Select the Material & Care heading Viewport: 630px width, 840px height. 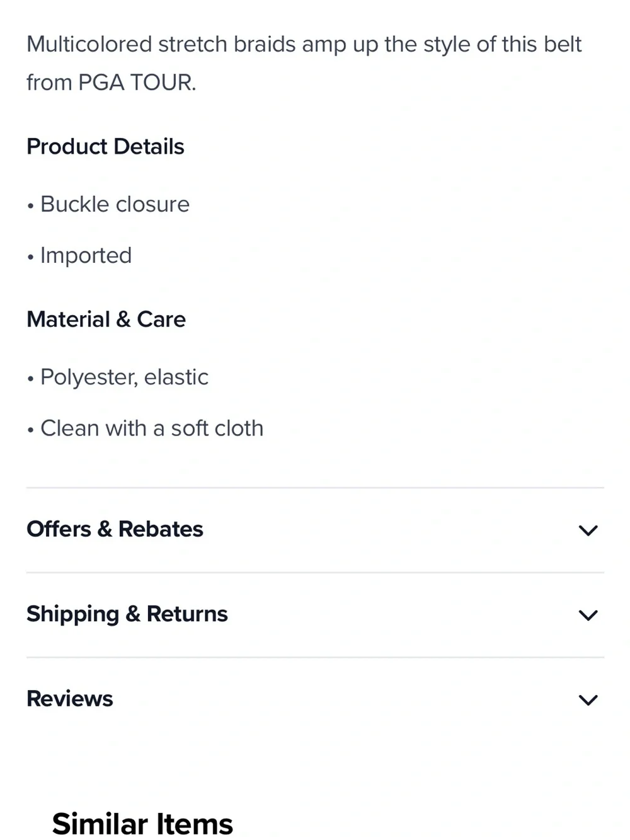click(106, 319)
